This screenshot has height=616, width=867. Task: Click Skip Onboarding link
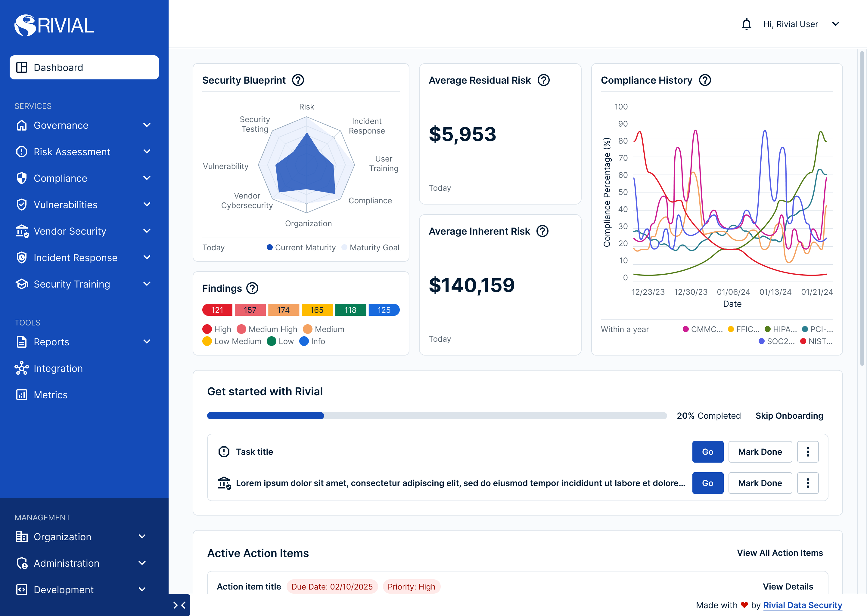pos(789,416)
